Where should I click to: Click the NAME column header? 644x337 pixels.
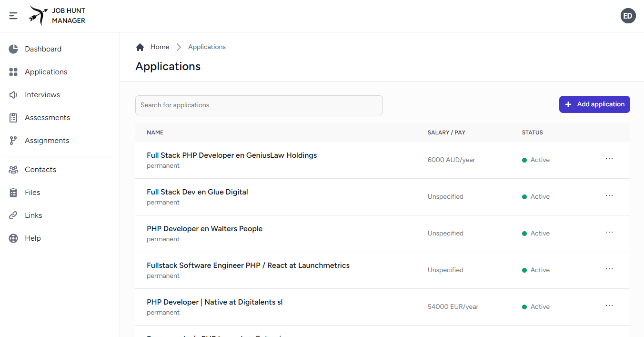pyautogui.click(x=155, y=133)
